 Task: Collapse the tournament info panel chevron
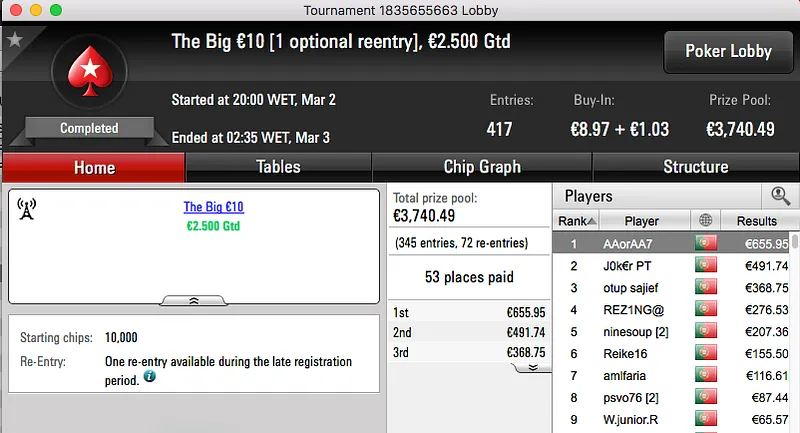click(x=194, y=299)
